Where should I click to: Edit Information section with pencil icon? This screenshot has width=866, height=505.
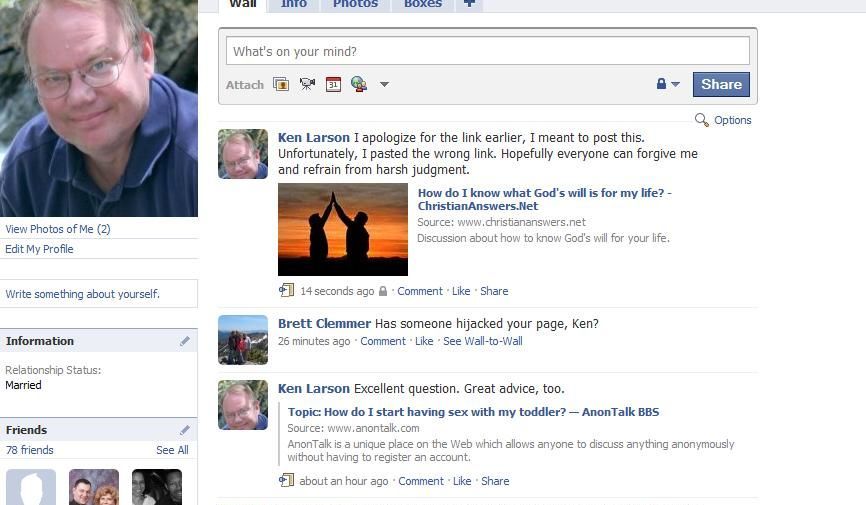[184, 341]
